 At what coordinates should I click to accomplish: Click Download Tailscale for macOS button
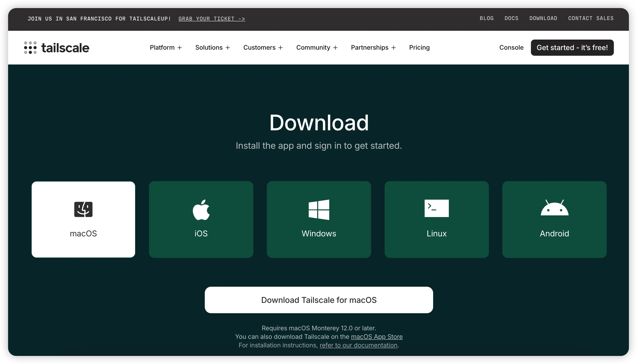point(319,300)
